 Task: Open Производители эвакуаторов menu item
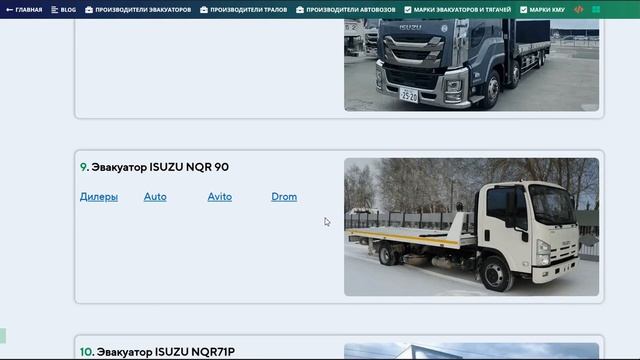point(138,10)
